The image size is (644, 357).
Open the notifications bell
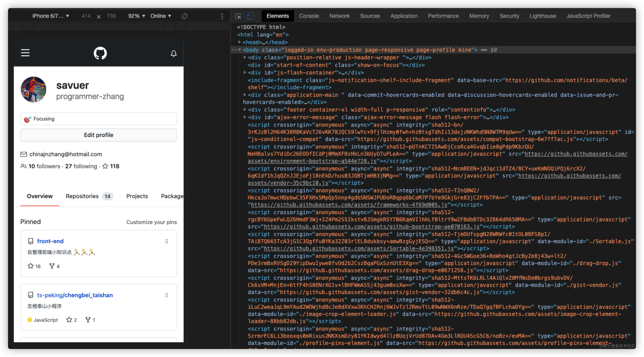(174, 53)
